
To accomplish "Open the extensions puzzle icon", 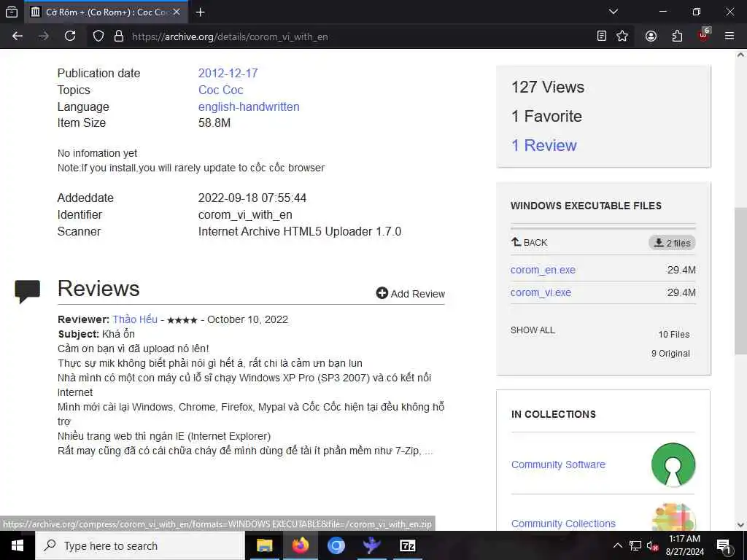I will (x=677, y=36).
